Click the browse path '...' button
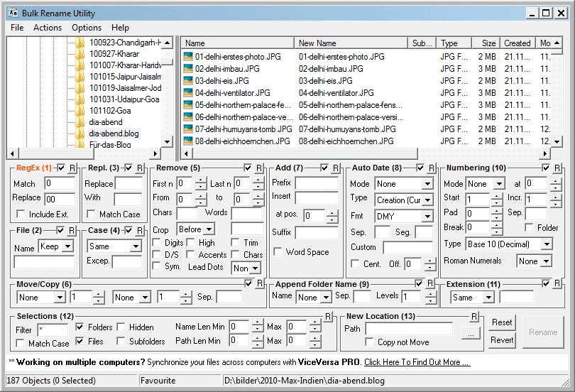Screen dimensions: 575x392 [x=471, y=334]
